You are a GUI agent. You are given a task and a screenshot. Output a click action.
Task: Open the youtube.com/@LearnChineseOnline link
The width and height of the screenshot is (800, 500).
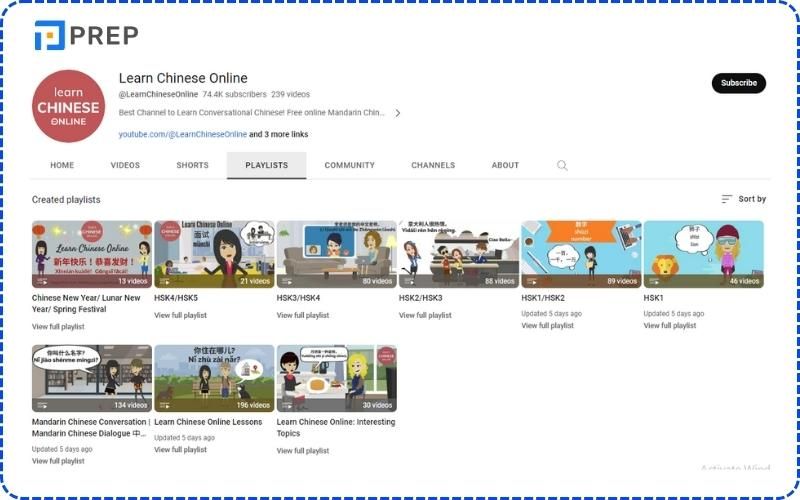tap(183, 134)
